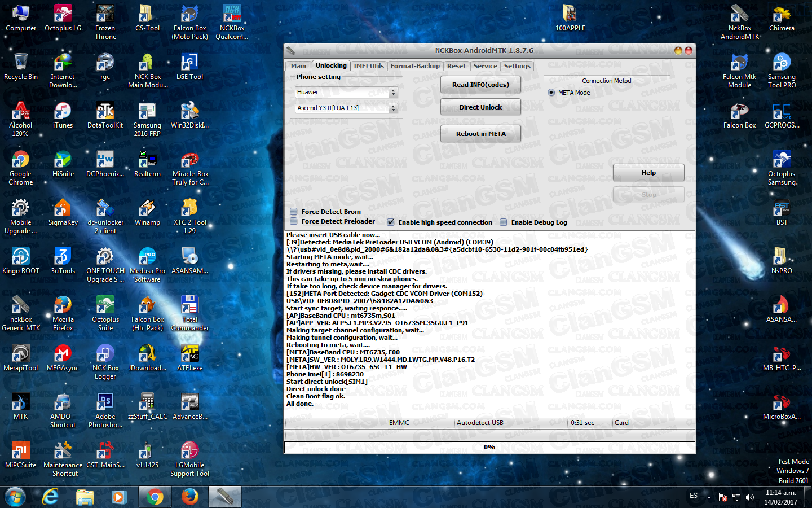Image resolution: width=812 pixels, height=508 pixels.
Task: Open Google Chrome from the taskbar
Action: pyautogui.click(x=155, y=497)
